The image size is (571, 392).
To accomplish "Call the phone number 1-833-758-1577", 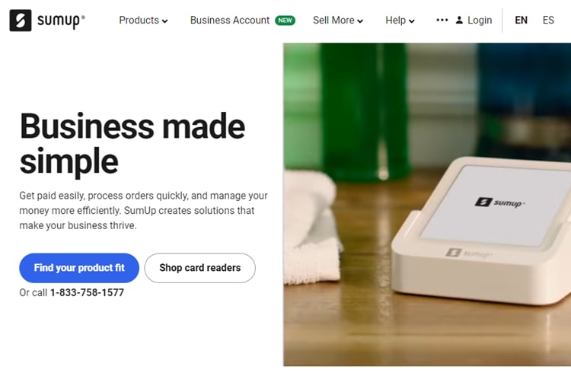I will tap(87, 292).
